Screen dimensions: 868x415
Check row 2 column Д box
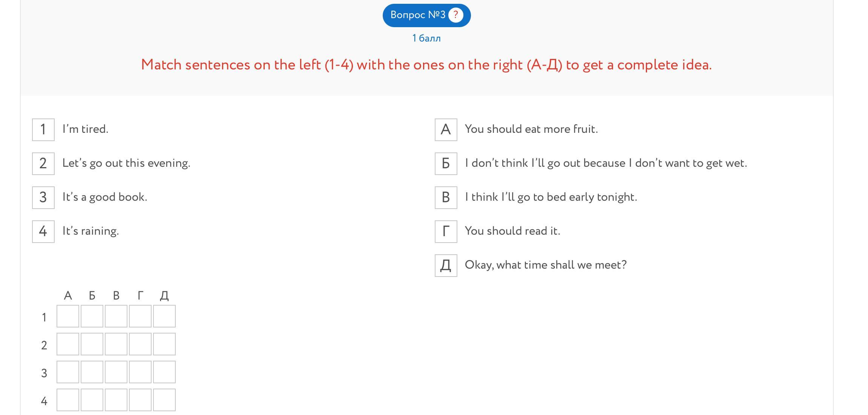164,344
